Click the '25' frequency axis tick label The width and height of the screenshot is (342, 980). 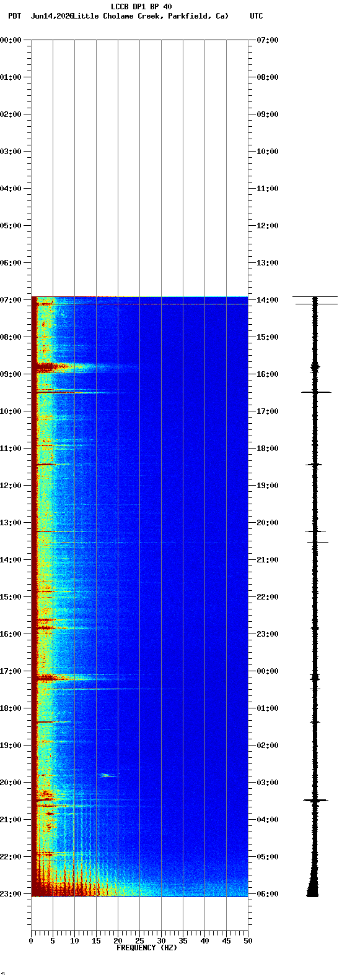[x=139, y=941]
